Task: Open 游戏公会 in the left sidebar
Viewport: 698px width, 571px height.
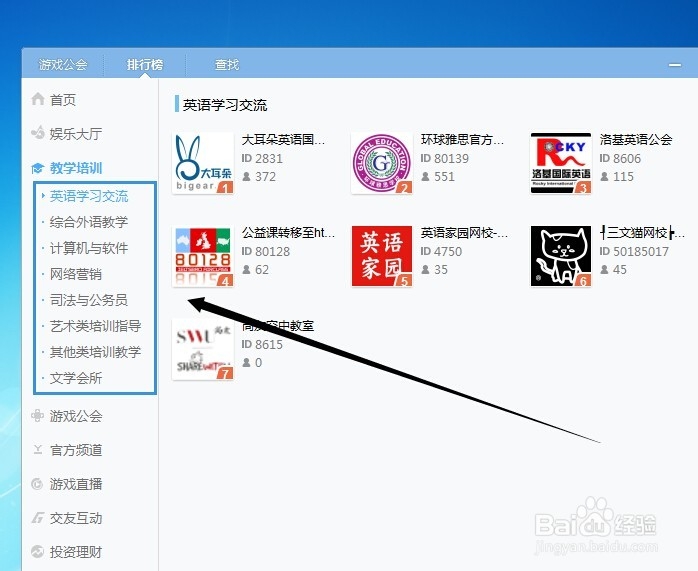Action: (76, 416)
